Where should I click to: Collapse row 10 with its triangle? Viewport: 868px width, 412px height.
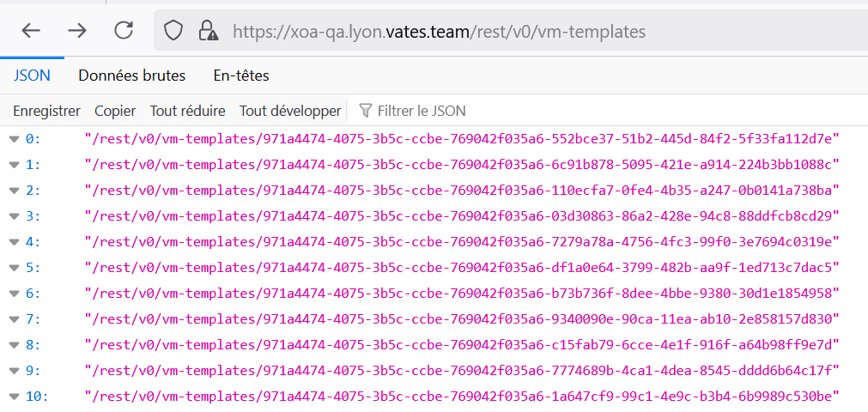15,397
